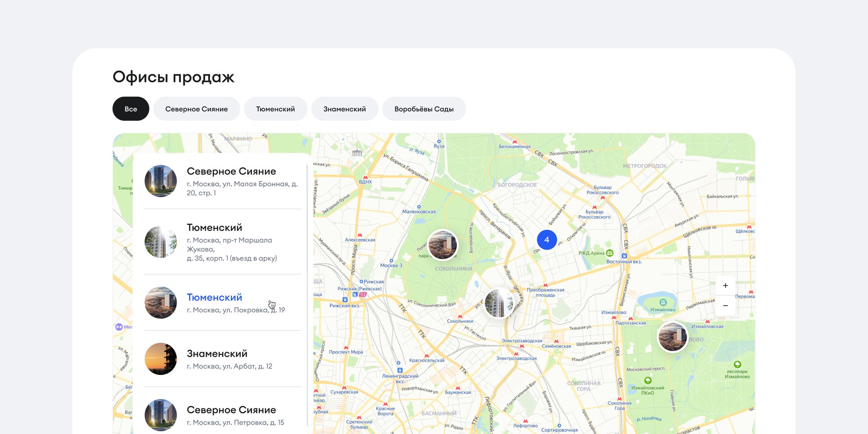Choose the Знаменский filter tab
868x434 pixels.
344,109
